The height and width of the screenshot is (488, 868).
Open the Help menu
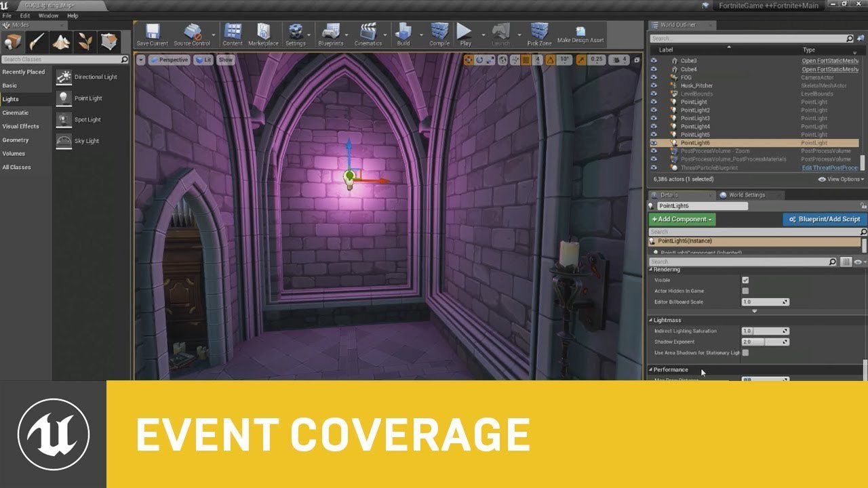(73, 15)
